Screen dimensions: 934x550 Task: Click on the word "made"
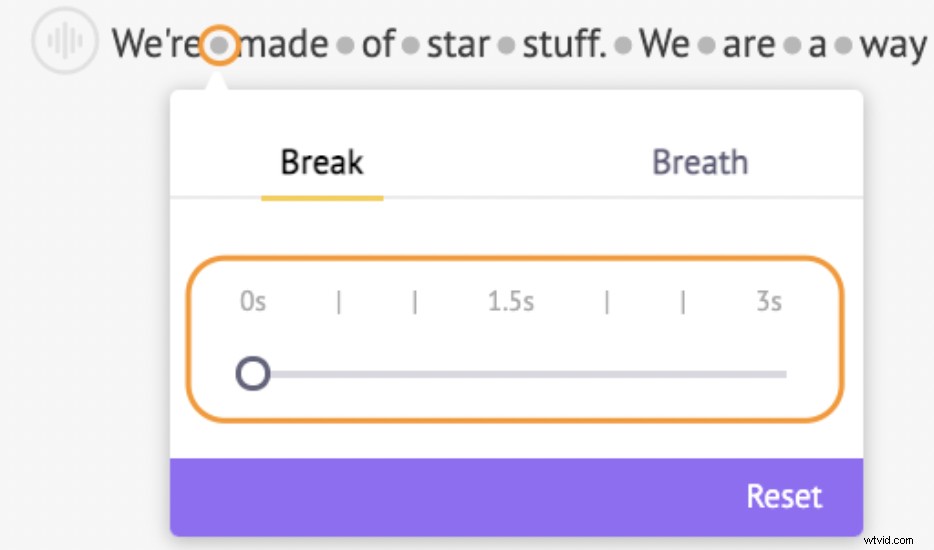pos(284,45)
